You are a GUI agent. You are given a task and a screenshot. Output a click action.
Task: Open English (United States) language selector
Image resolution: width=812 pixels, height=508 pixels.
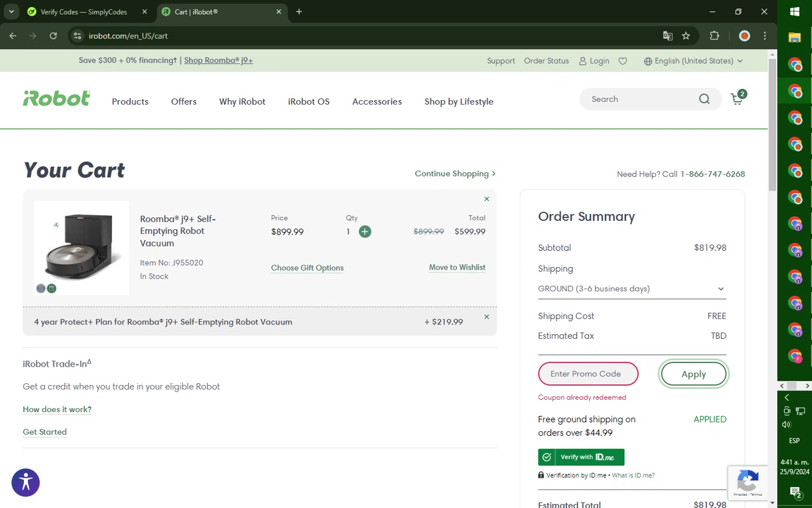[x=693, y=61]
